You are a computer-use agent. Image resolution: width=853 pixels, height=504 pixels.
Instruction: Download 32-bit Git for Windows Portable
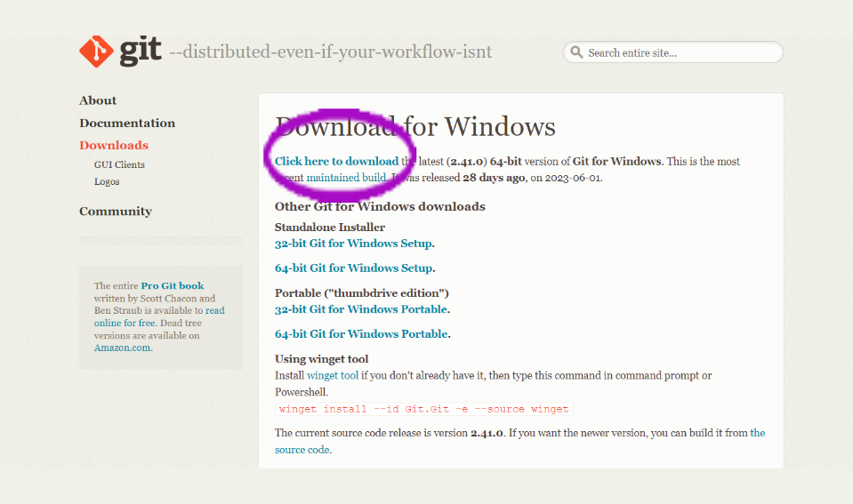(361, 309)
